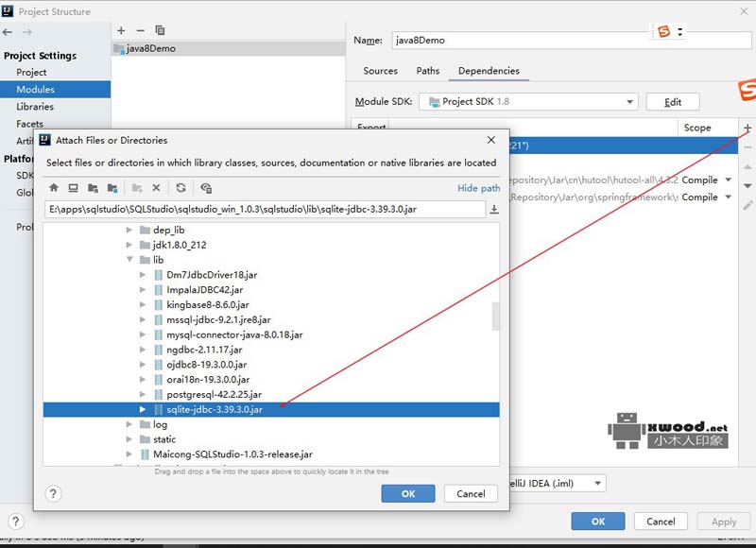Select java8Demo module in list

pyautogui.click(x=228, y=48)
